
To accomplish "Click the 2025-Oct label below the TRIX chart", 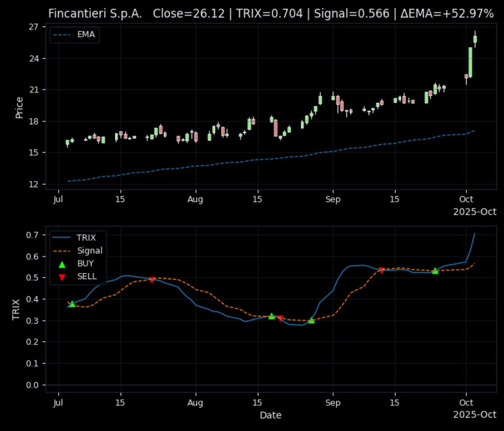I will [475, 415].
